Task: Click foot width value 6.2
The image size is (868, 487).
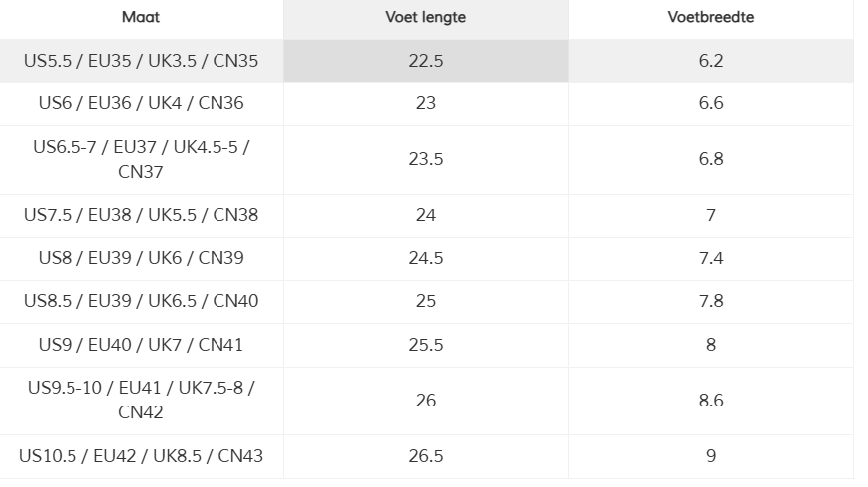Action: 711,61
